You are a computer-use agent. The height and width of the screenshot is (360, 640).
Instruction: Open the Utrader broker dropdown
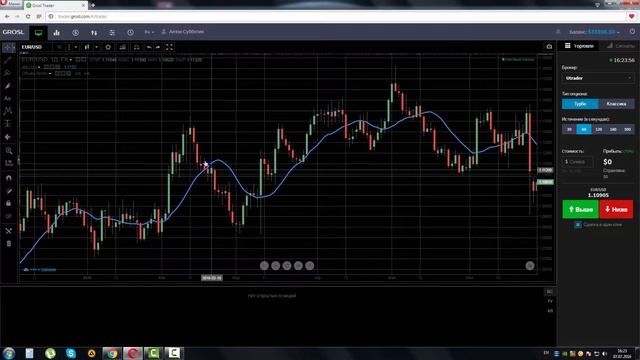tap(598, 78)
